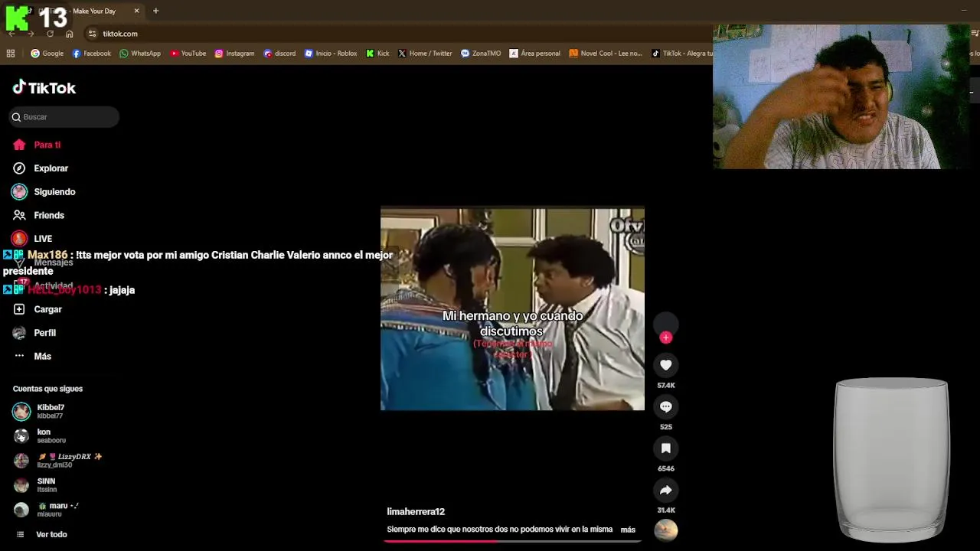Click the Siguiendo profile avatar icon
980x551 pixels.
(x=19, y=192)
